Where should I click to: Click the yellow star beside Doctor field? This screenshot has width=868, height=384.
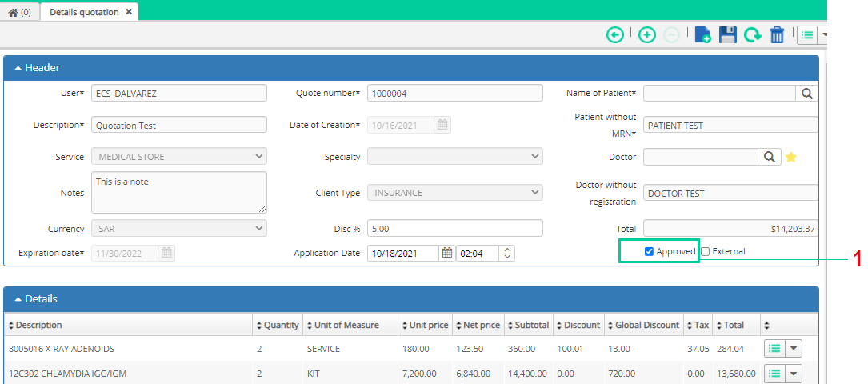[791, 157]
